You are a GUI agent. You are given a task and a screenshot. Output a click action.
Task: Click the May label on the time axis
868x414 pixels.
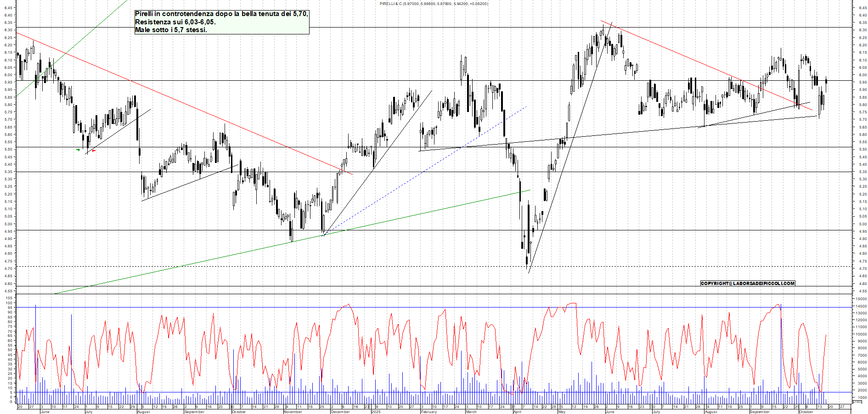click(x=561, y=412)
